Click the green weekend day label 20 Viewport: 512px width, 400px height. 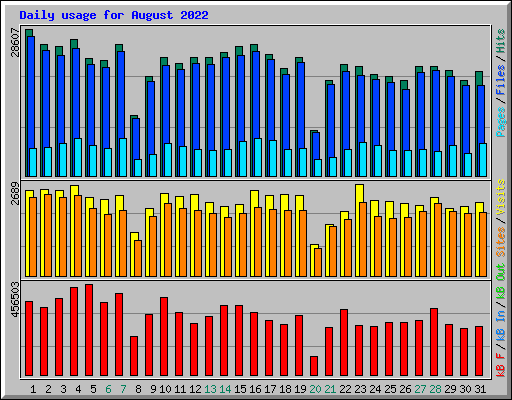tap(315, 389)
